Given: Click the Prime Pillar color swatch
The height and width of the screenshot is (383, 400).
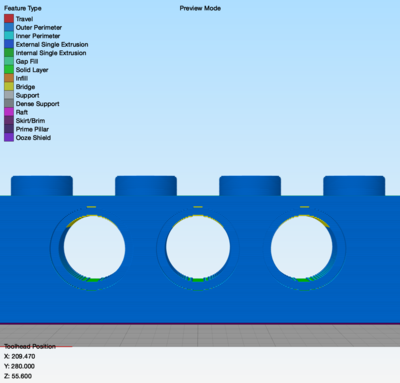Looking at the screenshot, I should pyautogui.click(x=9, y=129).
